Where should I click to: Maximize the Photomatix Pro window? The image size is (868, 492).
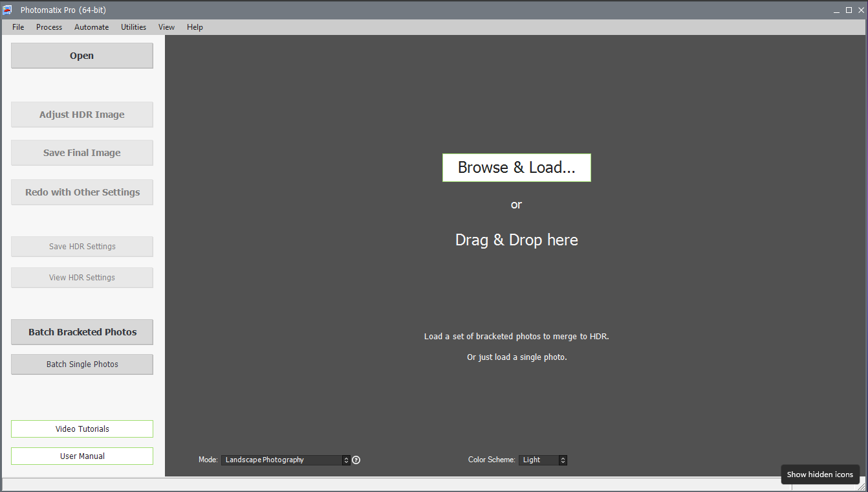point(849,10)
